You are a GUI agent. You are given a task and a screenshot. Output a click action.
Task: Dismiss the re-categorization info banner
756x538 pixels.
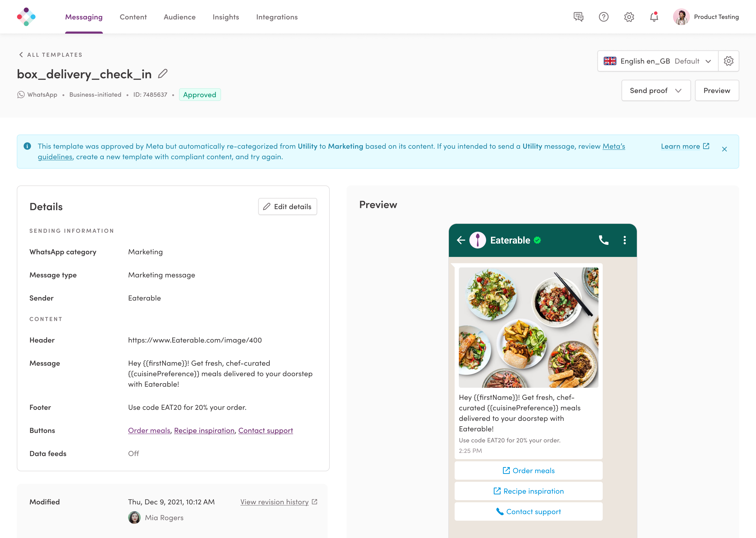click(x=724, y=149)
